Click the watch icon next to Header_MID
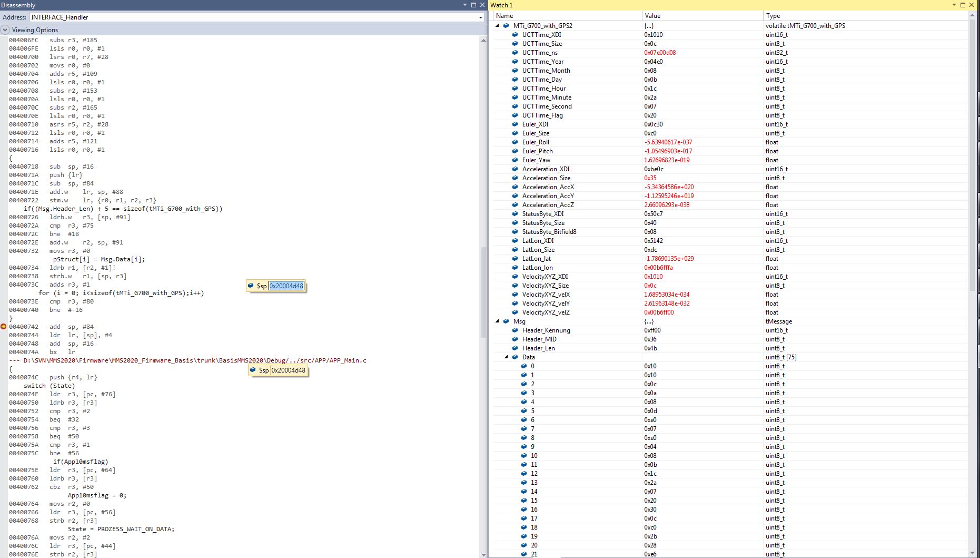The width and height of the screenshot is (980, 558). (515, 339)
